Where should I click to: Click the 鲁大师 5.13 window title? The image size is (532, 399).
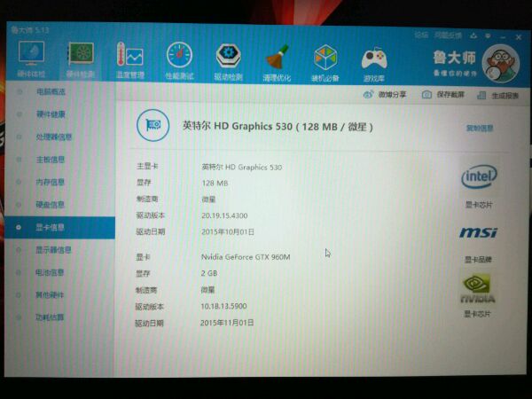click(x=30, y=30)
